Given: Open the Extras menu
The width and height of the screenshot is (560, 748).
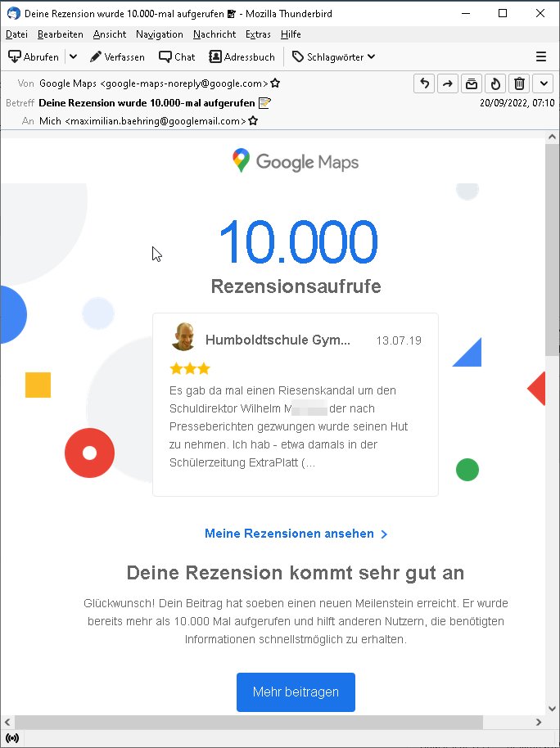Looking at the screenshot, I should click(258, 34).
